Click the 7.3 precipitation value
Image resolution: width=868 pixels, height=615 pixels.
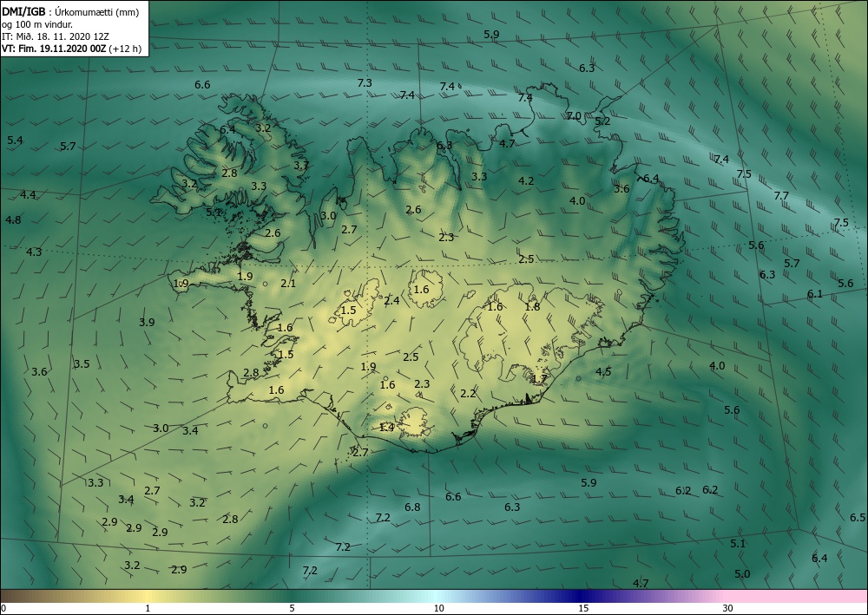(365, 83)
